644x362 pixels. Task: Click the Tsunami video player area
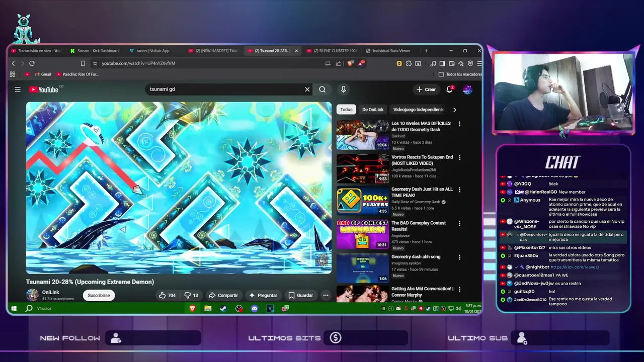[179, 188]
